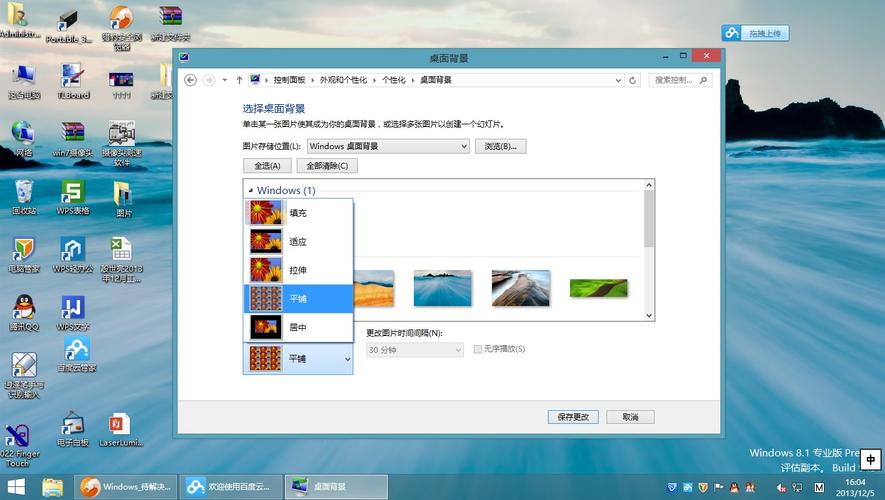Select the Portable_S... desktop shortcut
The image size is (885, 500).
coord(69,26)
